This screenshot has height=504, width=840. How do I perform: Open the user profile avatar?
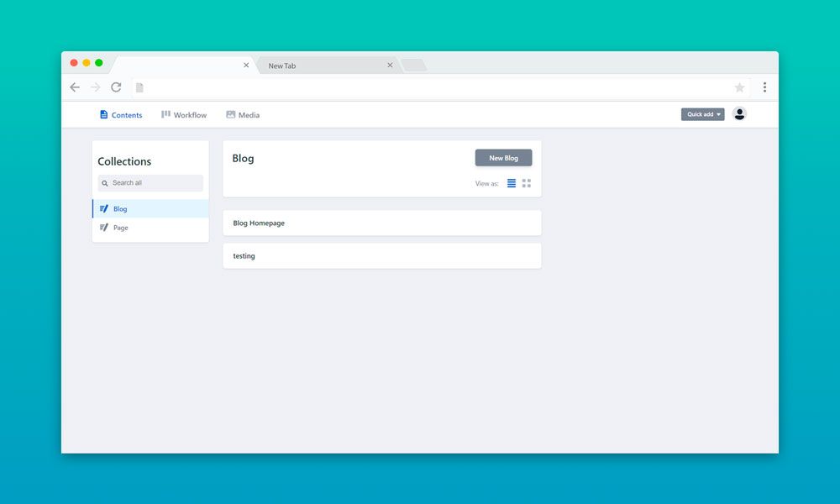pyautogui.click(x=739, y=113)
